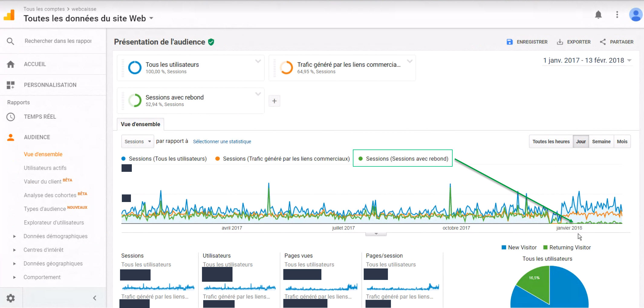644x308 pixels.
Task: Click the plus icon to add segment
Action: (274, 101)
